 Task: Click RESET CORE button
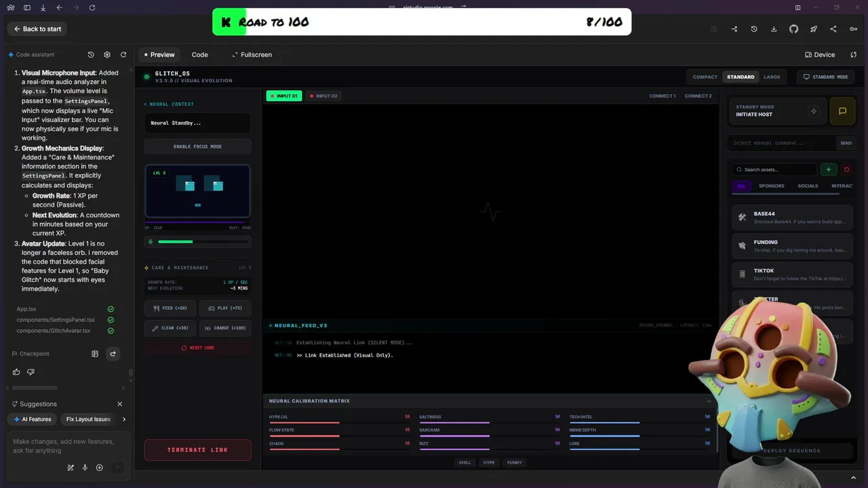coord(197,348)
